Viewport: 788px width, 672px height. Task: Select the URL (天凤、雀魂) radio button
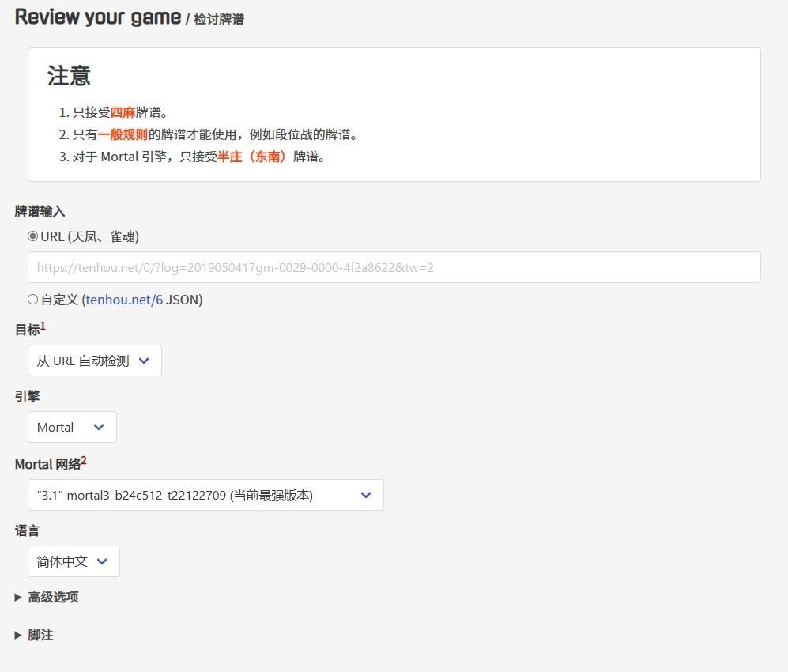coord(33,236)
